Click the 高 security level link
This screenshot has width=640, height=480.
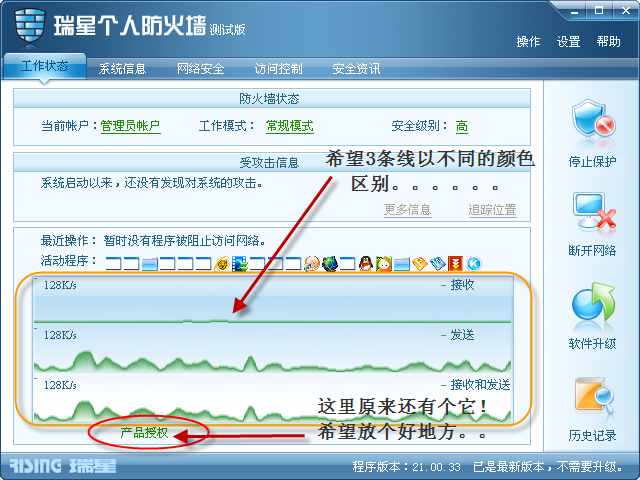[462, 126]
